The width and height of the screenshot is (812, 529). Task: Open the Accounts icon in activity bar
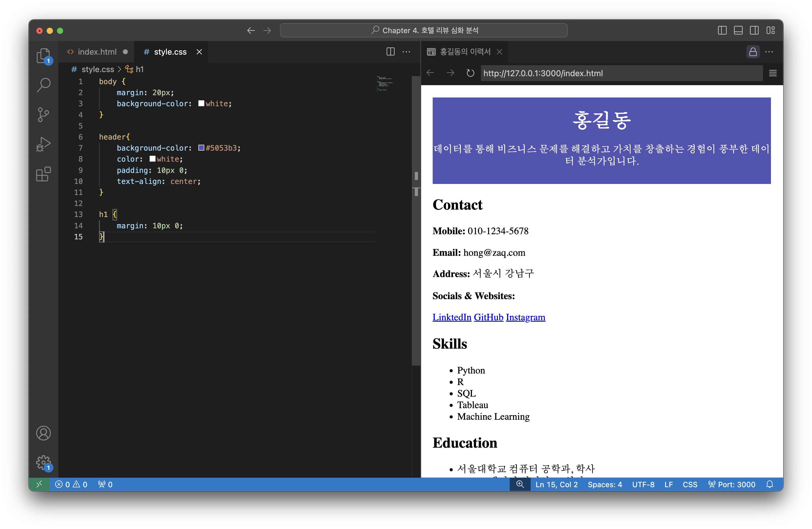pyautogui.click(x=43, y=433)
